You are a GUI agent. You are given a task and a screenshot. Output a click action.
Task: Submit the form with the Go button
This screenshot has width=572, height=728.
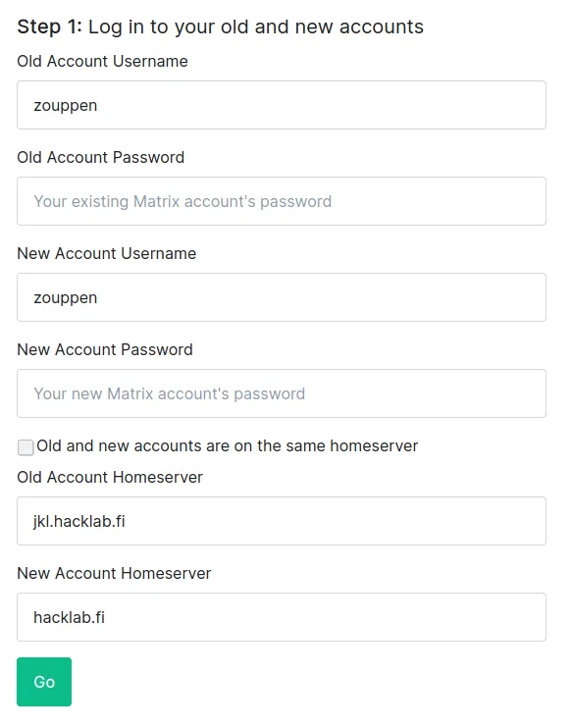coord(44,682)
